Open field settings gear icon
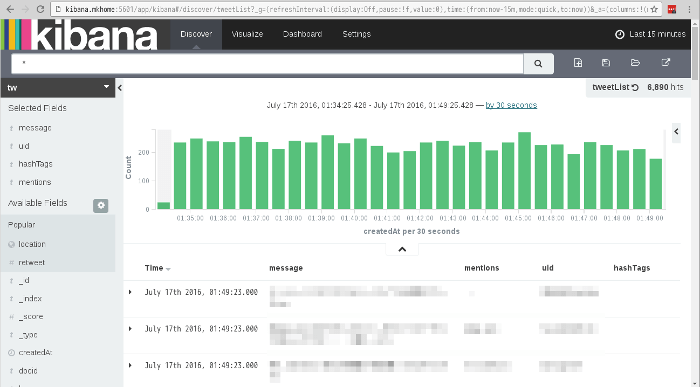This screenshot has height=387, width=700. point(101,205)
